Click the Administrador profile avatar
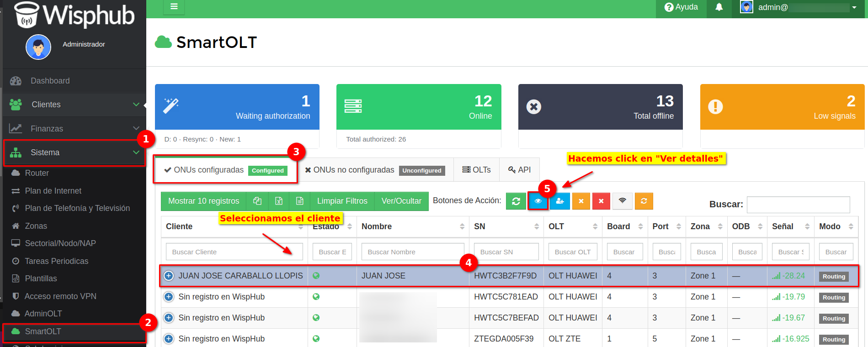868x347 pixels. pyautogui.click(x=38, y=47)
